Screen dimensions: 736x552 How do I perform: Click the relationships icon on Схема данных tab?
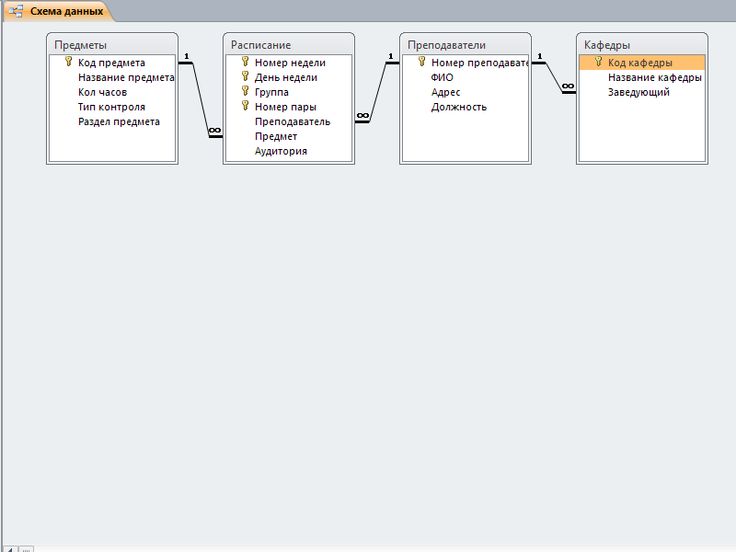pyautogui.click(x=16, y=11)
